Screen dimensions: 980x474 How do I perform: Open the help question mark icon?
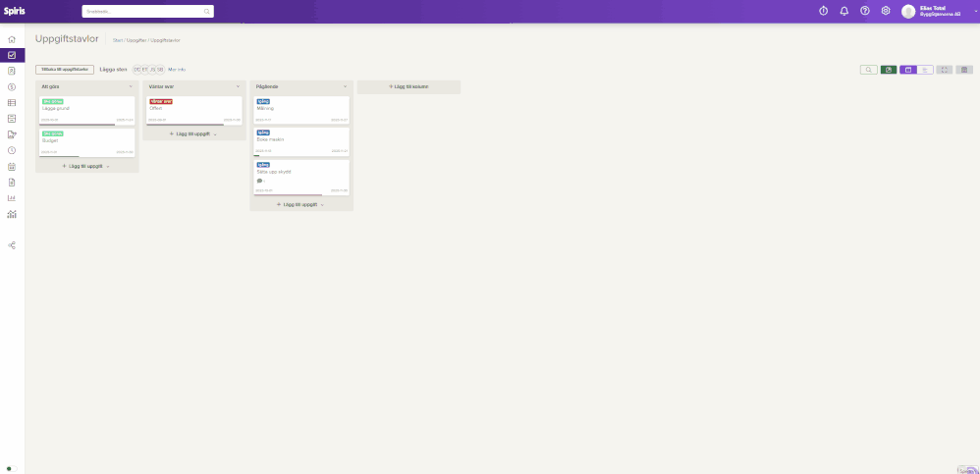point(865,11)
